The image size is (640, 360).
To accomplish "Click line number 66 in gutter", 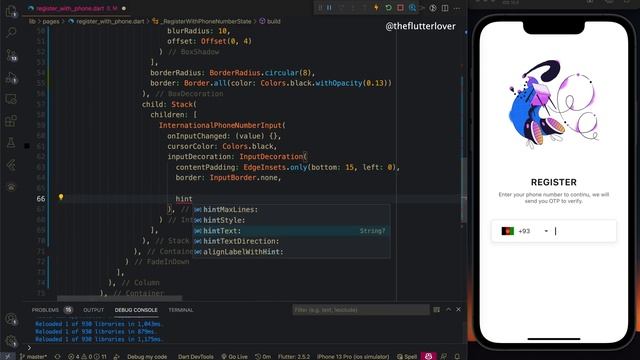I will [x=40, y=199].
